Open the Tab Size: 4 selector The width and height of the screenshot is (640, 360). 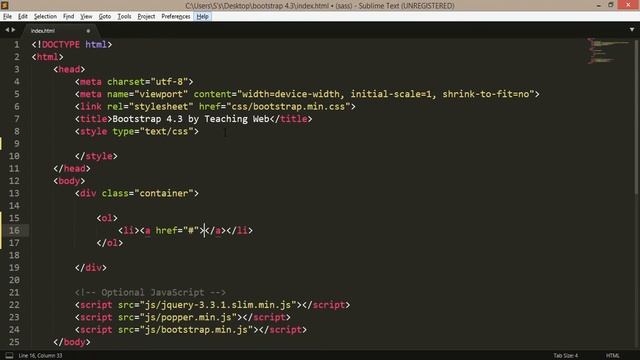pos(566,356)
